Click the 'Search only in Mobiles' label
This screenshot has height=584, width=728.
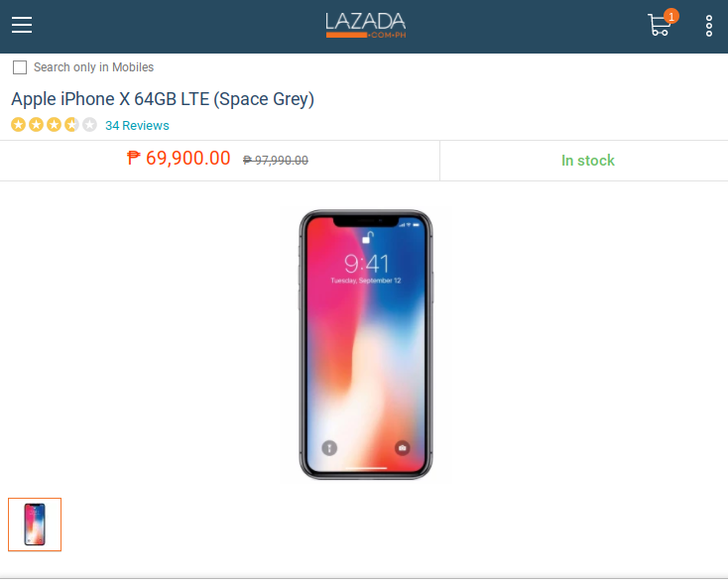pyautogui.click(x=93, y=67)
